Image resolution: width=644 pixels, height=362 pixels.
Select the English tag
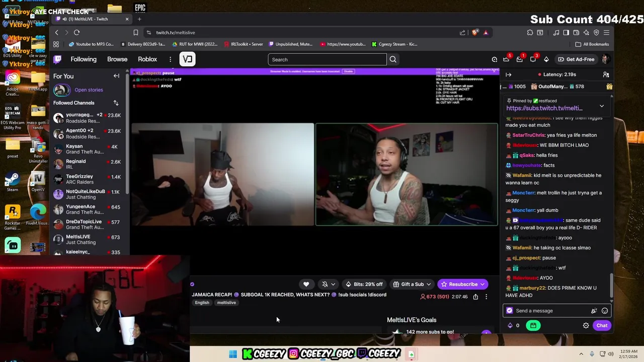(202, 303)
